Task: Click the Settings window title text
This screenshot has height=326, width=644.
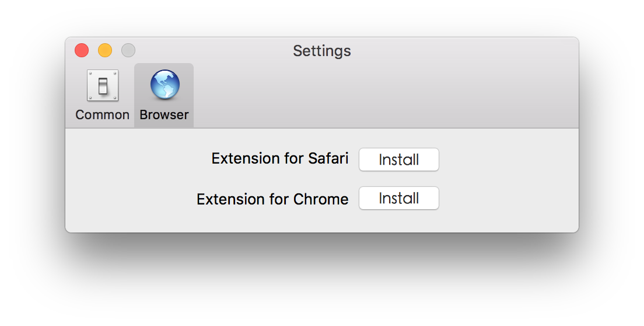Action: pyautogui.click(x=322, y=51)
